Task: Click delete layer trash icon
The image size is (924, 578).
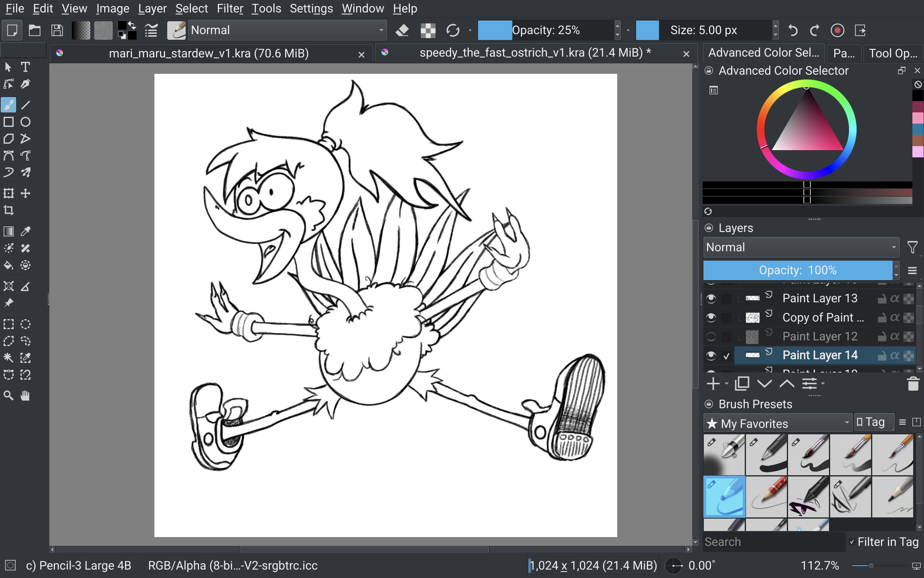Action: click(913, 384)
